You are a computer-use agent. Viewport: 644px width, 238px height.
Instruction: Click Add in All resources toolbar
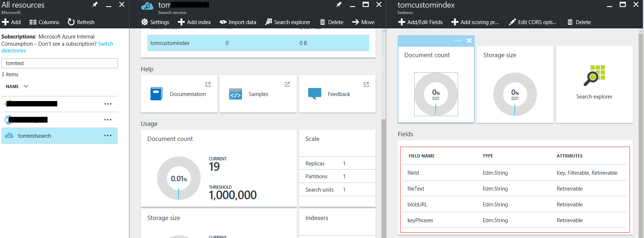pos(11,22)
